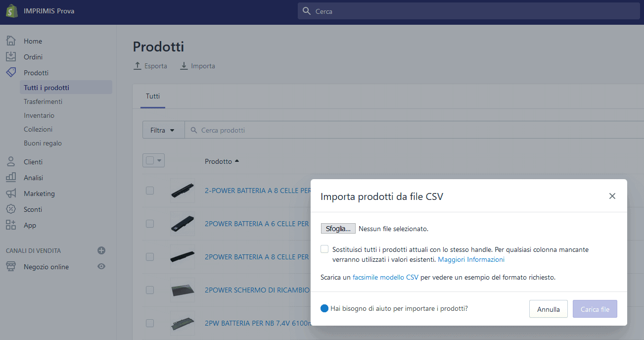This screenshot has width=644, height=340.
Task: Open bulk select dropdown arrow
Action: (159, 160)
